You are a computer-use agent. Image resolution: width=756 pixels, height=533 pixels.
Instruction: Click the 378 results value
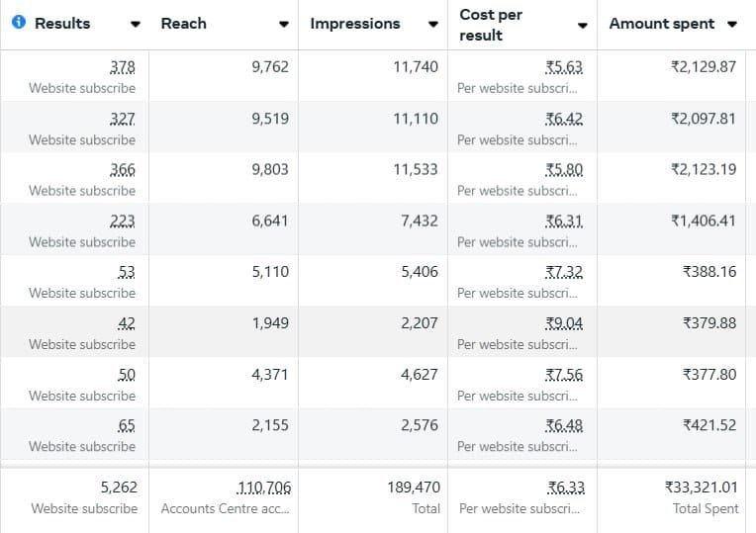tap(124, 67)
